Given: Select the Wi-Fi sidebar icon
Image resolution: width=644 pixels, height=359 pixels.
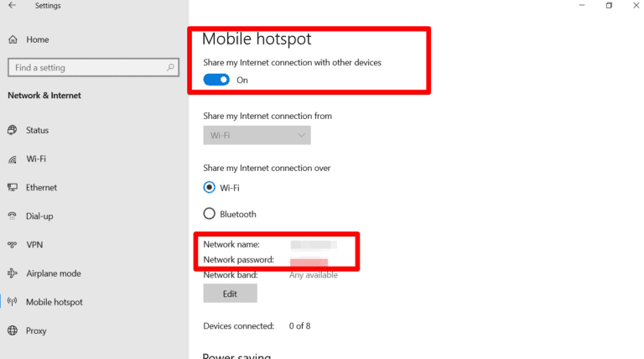Looking at the screenshot, I should click(x=13, y=159).
